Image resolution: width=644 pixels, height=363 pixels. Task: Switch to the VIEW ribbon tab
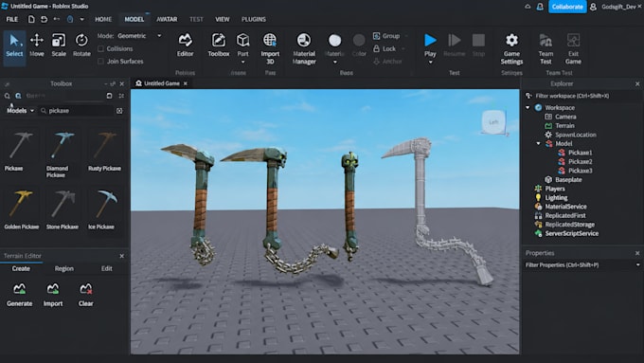[223, 19]
